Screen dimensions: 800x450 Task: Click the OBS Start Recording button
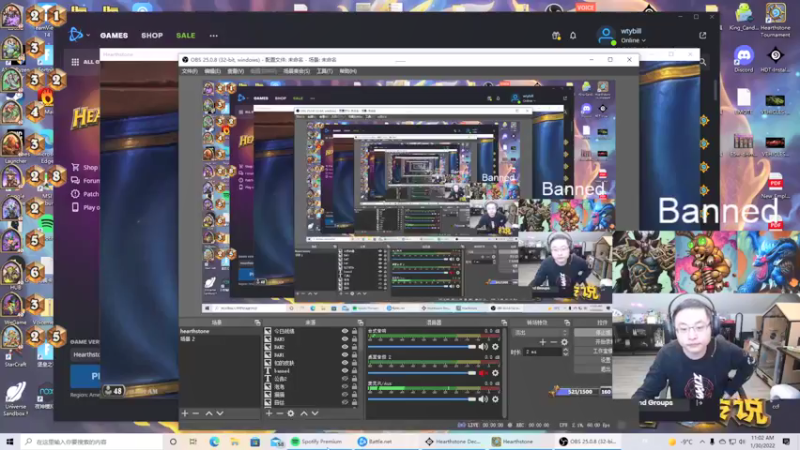point(594,342)
